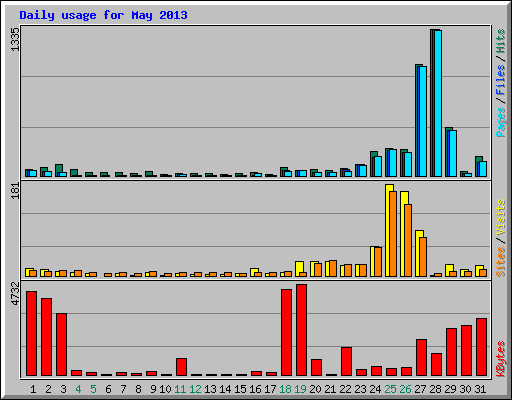
Task: Click day 9 on the axis
Action: pyautogui.click(x=153, y=389)
